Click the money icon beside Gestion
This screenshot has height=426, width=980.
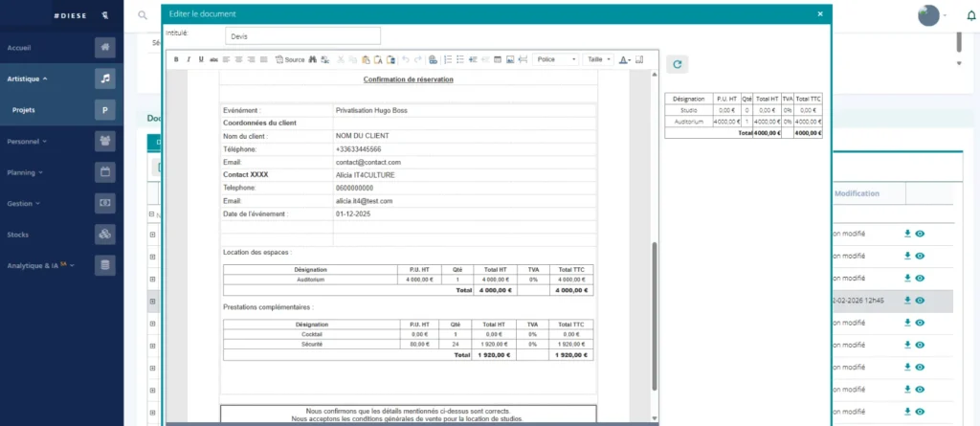click(x=105, y=203)
